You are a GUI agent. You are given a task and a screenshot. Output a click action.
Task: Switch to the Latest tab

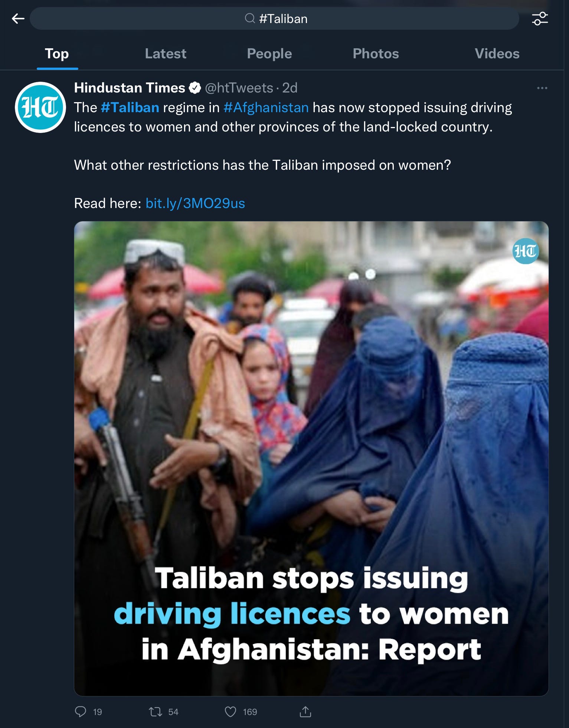pyautogui.click(x=166, y=53)
